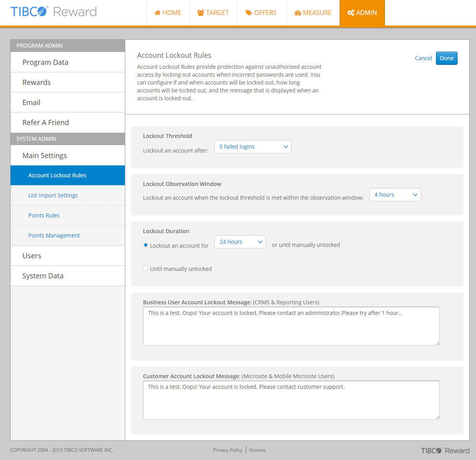Viewport: 476px width, 460px height.
Task: Open Rewards in sidebar
Action: [x=68, y=82]
